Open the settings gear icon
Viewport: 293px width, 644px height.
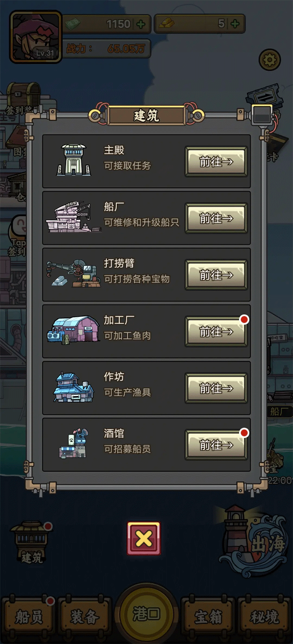coord(269,60)
